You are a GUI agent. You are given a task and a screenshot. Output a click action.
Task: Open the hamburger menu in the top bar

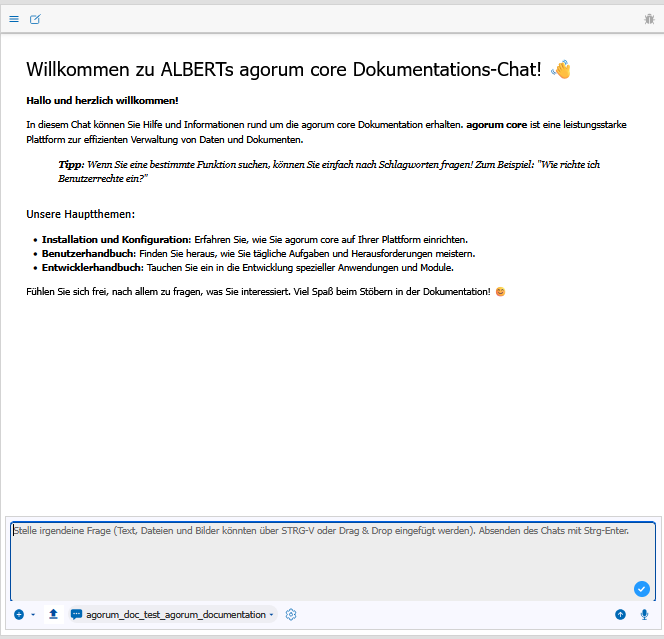coord(14,19)
